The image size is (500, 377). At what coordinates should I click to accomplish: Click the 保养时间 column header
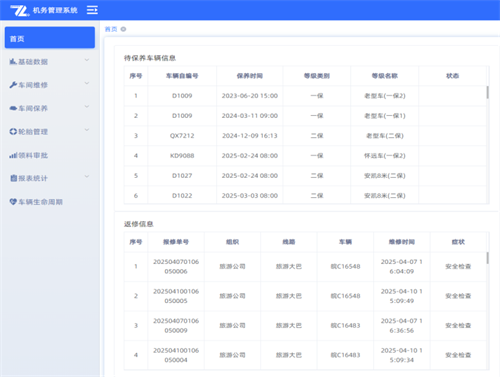click(250, 76)
